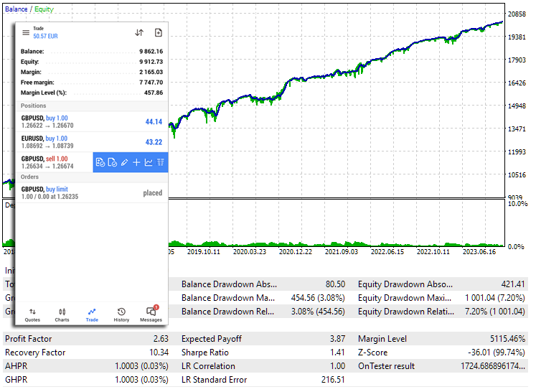536x392 pixels.
Task: Click the close position icon in blue action bar
Action: tap(100, 163)
